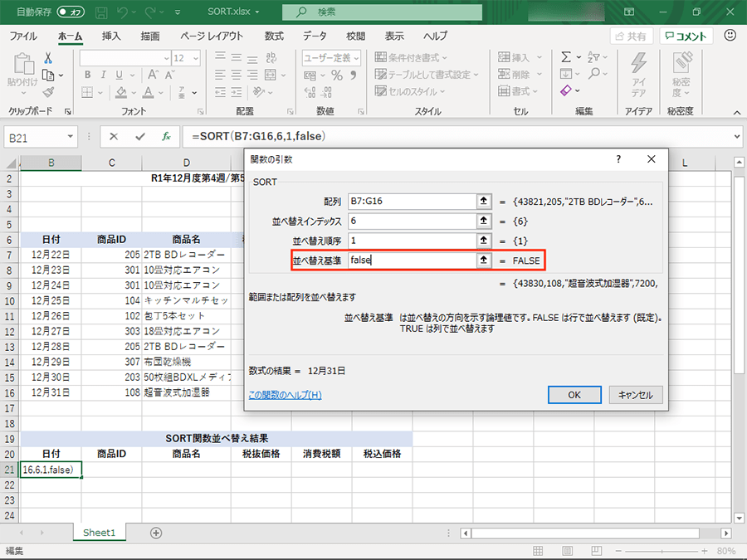Viewport: 747px width, 560px height.
Task: Click the AutoSum sigma icon
Action: pyautogui.click(x=566, y=57)
